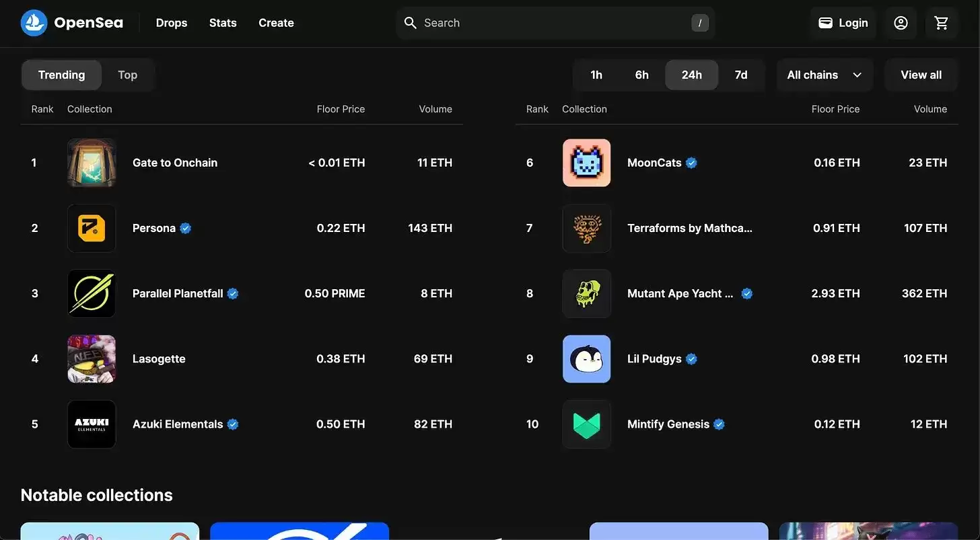
Task: Click the Persona collection logo icon
Action: tap(92, 229)
